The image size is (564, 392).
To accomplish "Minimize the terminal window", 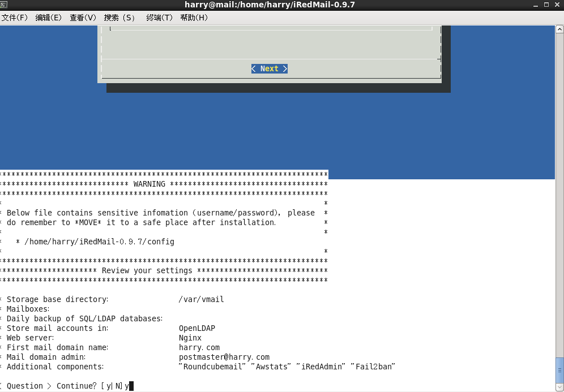I will tap(536, 5).
